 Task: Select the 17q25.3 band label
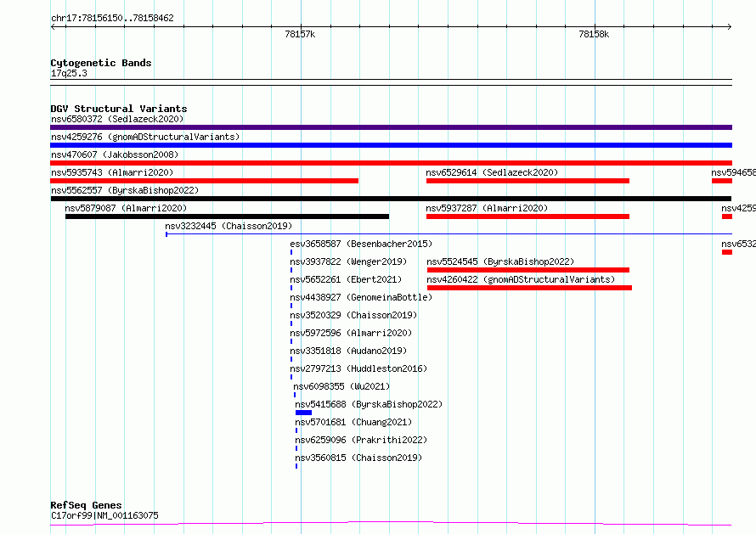(69, 73)
